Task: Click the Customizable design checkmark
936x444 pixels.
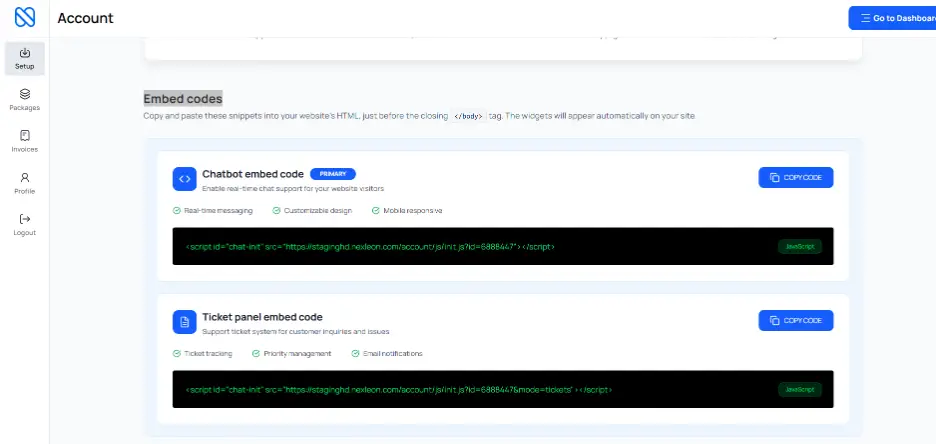Action: tap(276, 211)
